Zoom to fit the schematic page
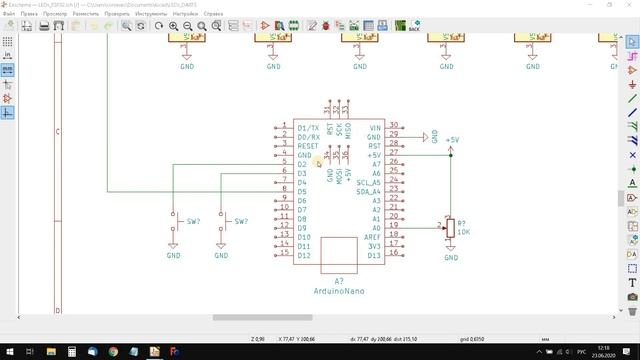 [x=202, y=26]
